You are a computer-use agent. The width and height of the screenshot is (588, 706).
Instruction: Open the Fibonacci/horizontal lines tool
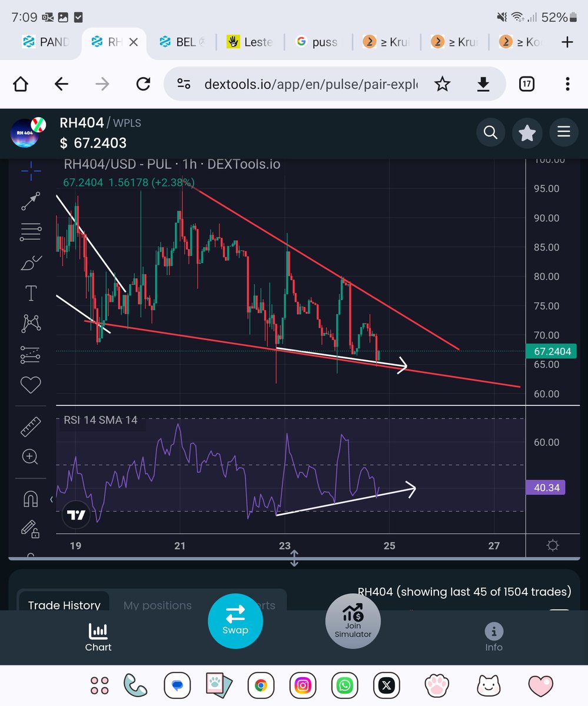coord(31,232)
